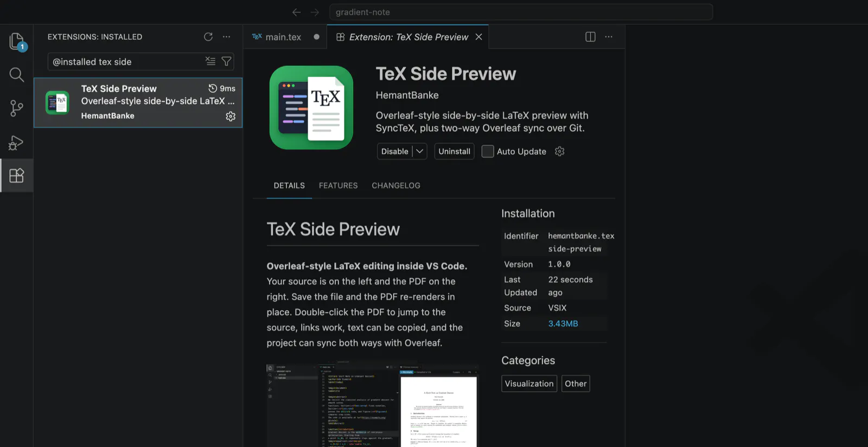Go forward in navigation history
Image resolution: width=868 pixels, height=447 pixels.
click(x=315, y=12)
